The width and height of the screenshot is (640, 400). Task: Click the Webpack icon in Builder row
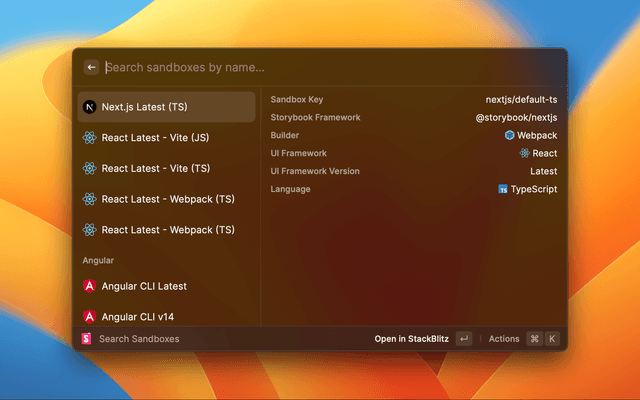click(x=510, y=135)
